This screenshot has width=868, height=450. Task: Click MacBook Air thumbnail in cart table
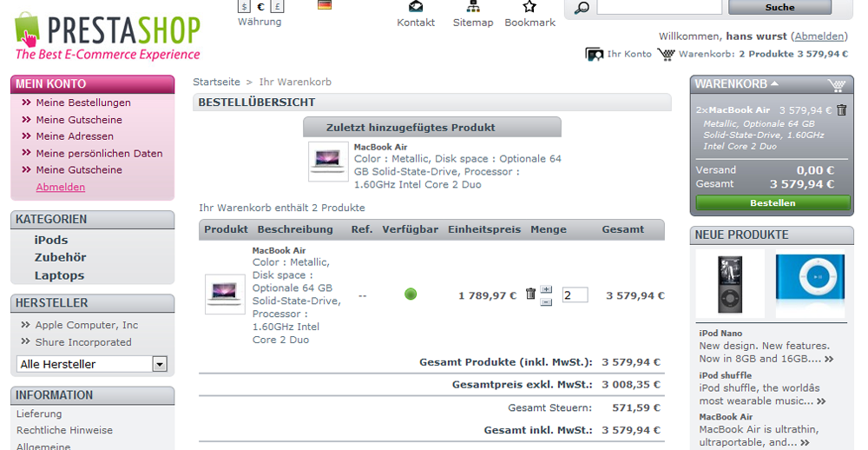225,294
